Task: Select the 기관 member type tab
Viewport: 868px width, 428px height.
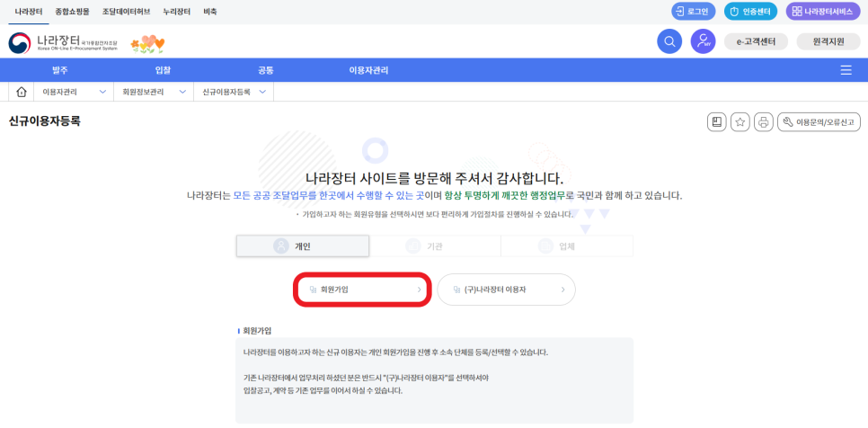Action: coord(435,245)
